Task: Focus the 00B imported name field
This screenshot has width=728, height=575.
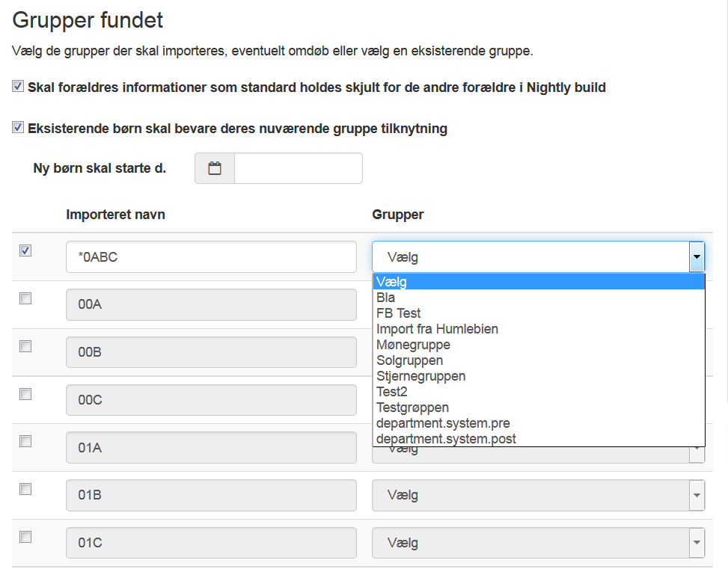Action: click(211, 352)
